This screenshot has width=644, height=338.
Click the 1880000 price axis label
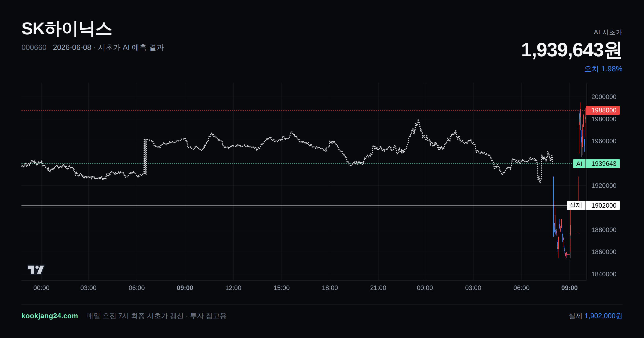604,230
